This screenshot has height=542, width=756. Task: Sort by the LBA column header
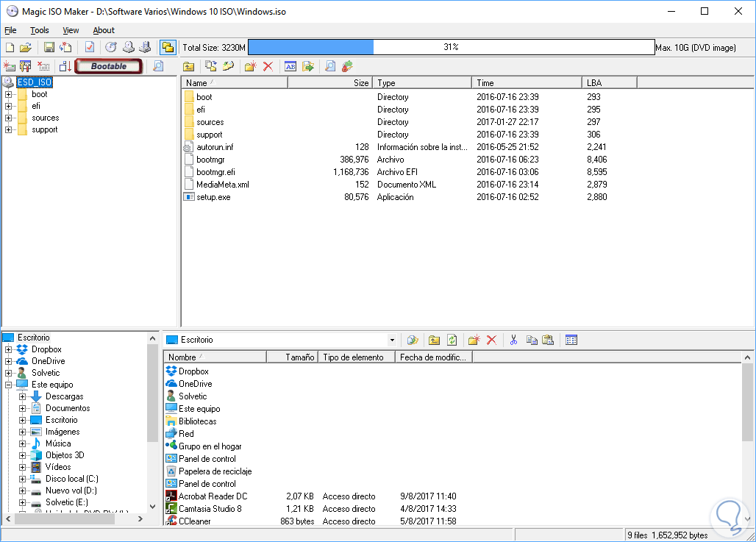[x=610, y=83]
